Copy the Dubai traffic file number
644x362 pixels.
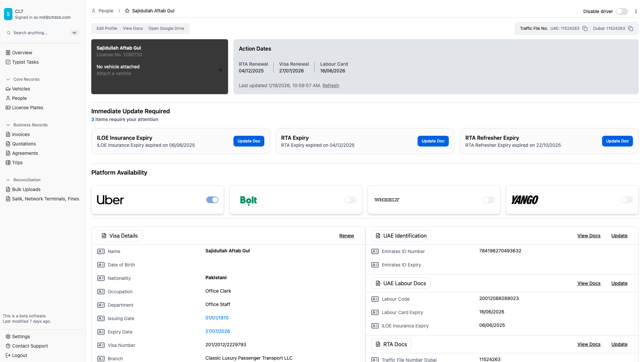click(631, 28)
